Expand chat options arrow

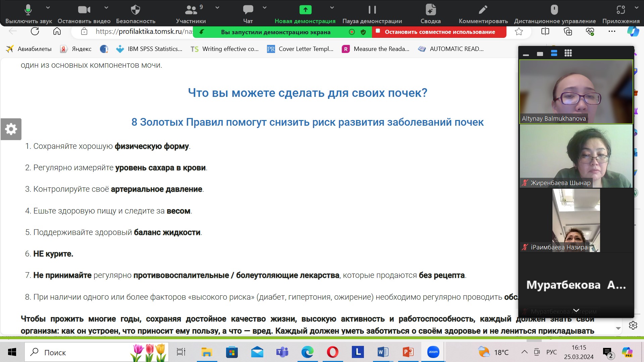[x=264, y=7]
